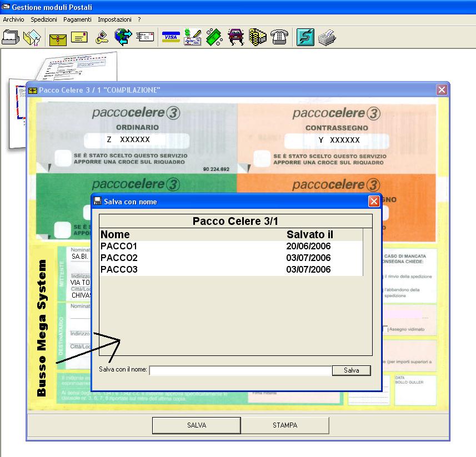
Task: Tick the Assegno vidimato checkbox
Action: tap(385, 329)
